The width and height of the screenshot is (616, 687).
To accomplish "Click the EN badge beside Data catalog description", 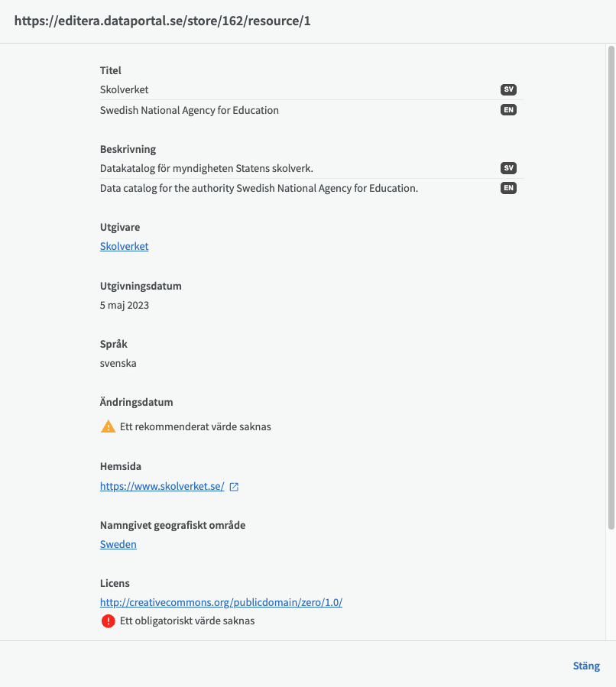I will (x=508, y=188).
